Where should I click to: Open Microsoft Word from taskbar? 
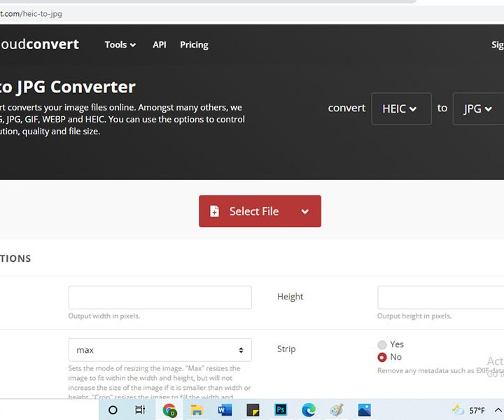point(225,410)
